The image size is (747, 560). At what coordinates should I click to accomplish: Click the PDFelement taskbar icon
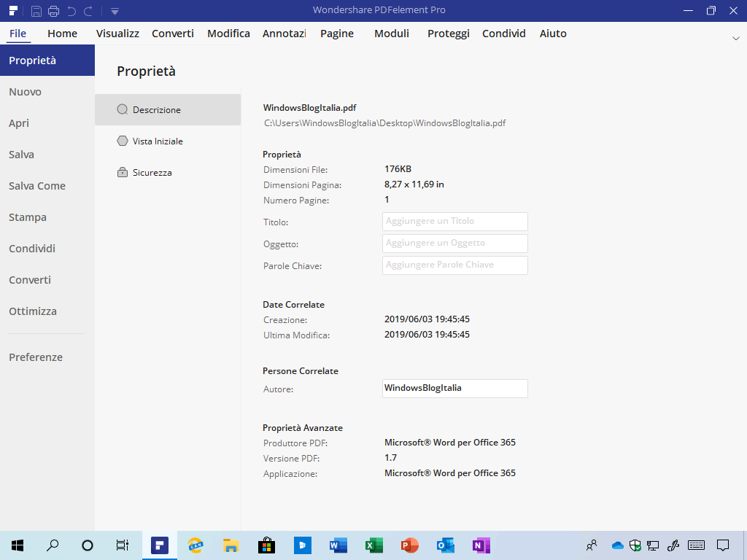click(x=160, y=545)
